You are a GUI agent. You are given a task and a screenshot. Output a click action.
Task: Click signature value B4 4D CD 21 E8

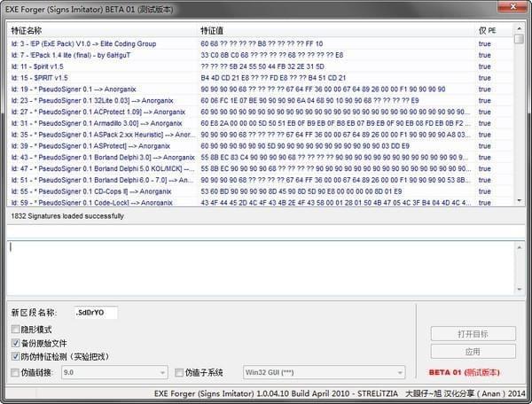273,78
